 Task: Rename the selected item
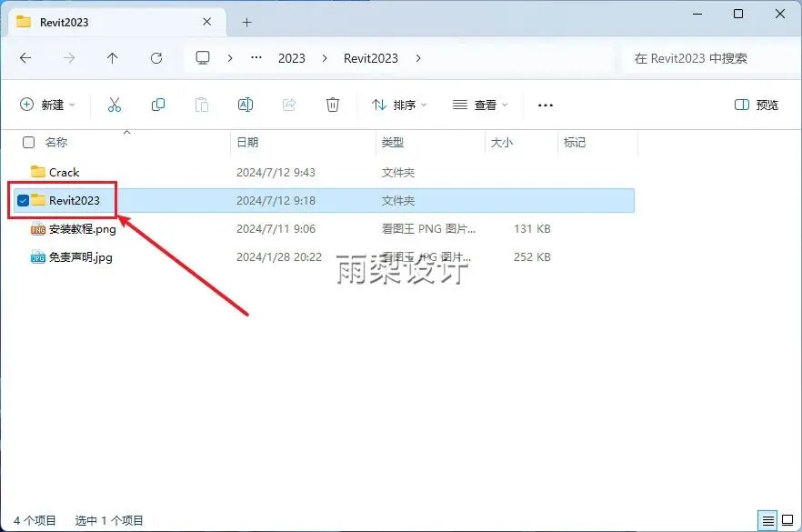click(x=246, y=105)
